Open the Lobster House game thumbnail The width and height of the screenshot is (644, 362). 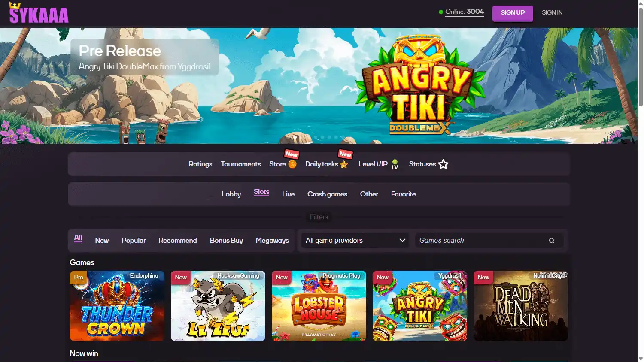(x=319, y=306)
